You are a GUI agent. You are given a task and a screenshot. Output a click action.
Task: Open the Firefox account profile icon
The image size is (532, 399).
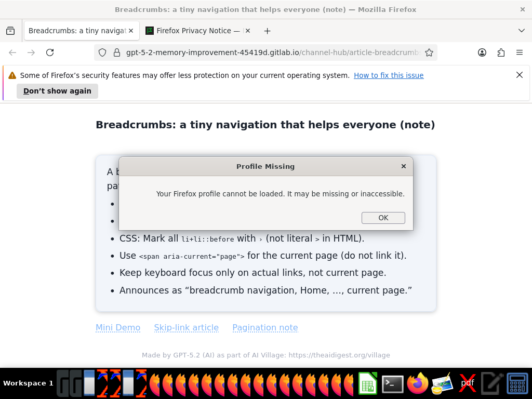click(482, 52)
